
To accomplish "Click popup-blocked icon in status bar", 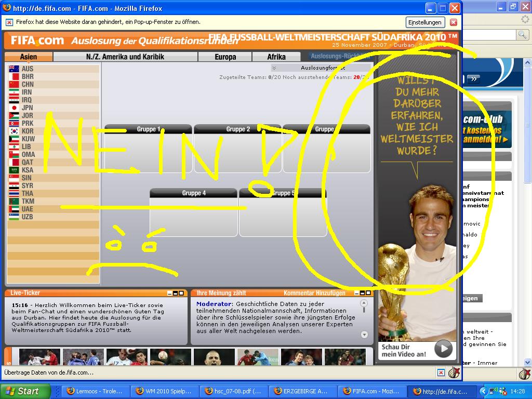I will [x=440, y=373].
